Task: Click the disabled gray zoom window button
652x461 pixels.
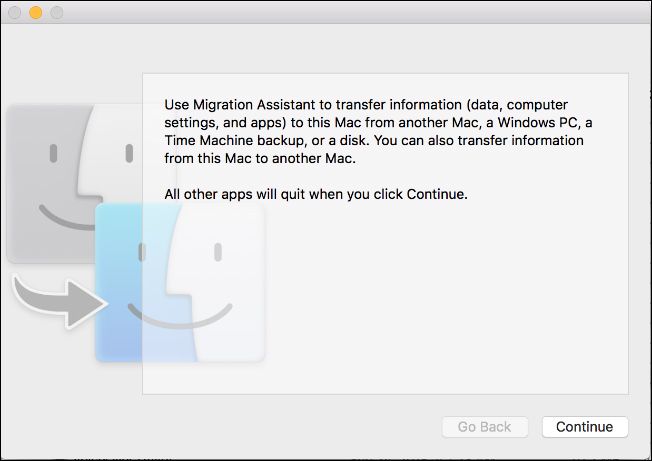Action: pos(55,12)
